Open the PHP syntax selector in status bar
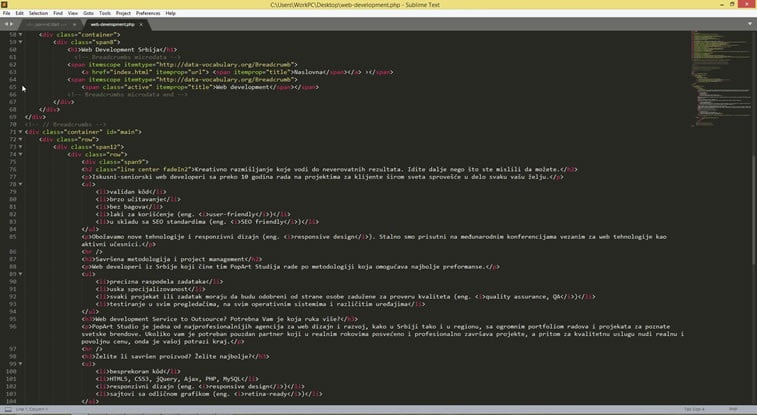The height and width of the screenshot is (415, 757). point(733,409)
